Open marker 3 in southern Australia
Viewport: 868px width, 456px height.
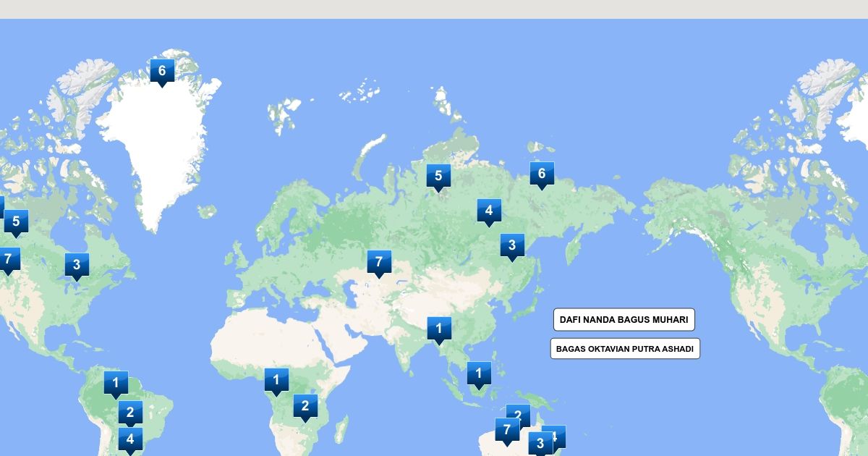point(540,444)
